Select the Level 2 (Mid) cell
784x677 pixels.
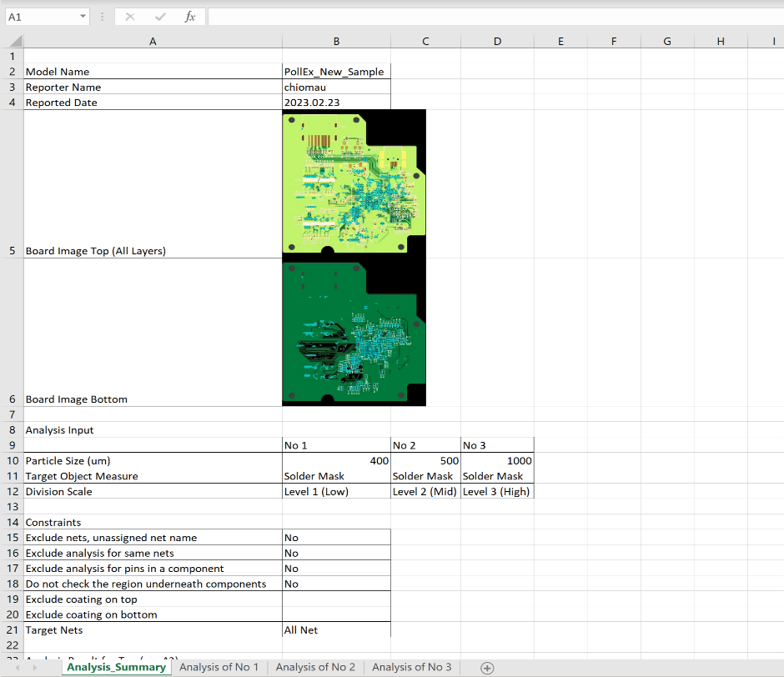pos(425,492)
